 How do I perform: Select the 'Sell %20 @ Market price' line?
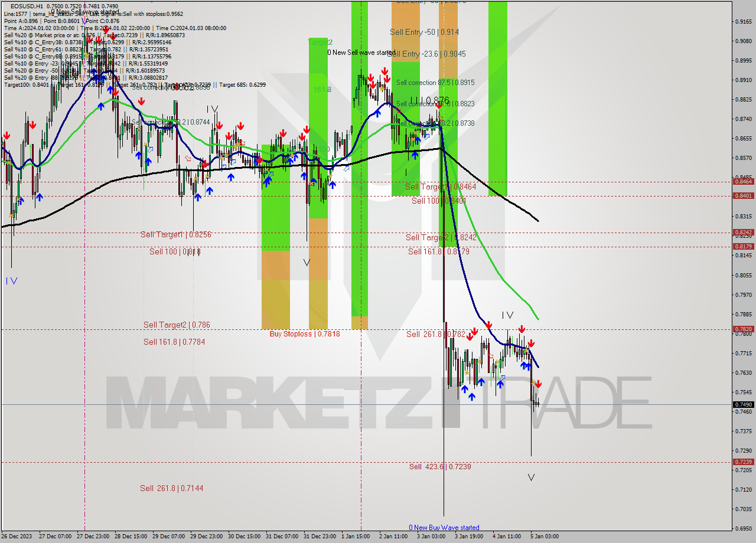pos(94,35)
